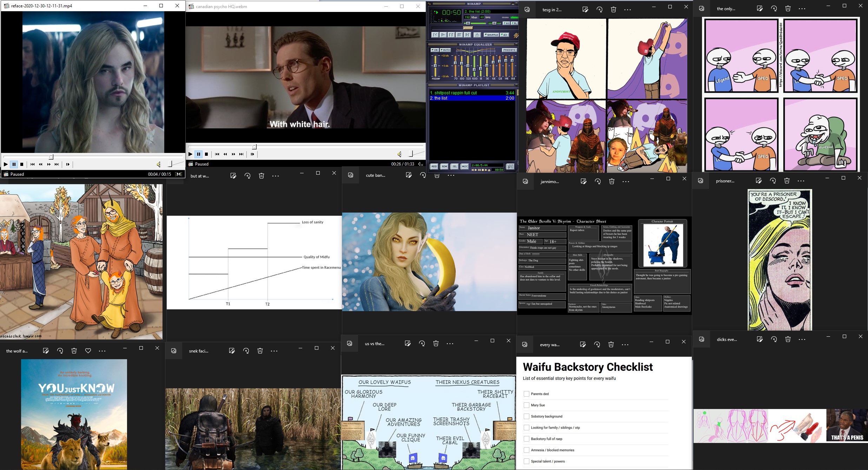Open the playlist ADD menu
Viewport: 868px width, 470px height.
(434, 167)
